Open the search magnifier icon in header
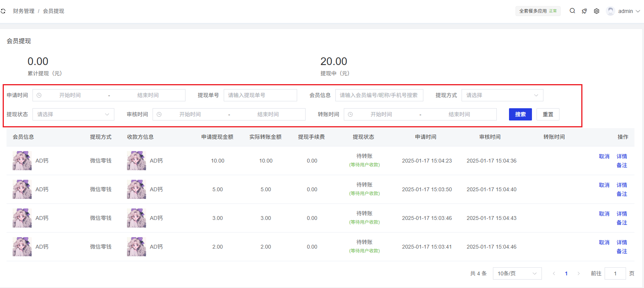 (x=572, y=11)
